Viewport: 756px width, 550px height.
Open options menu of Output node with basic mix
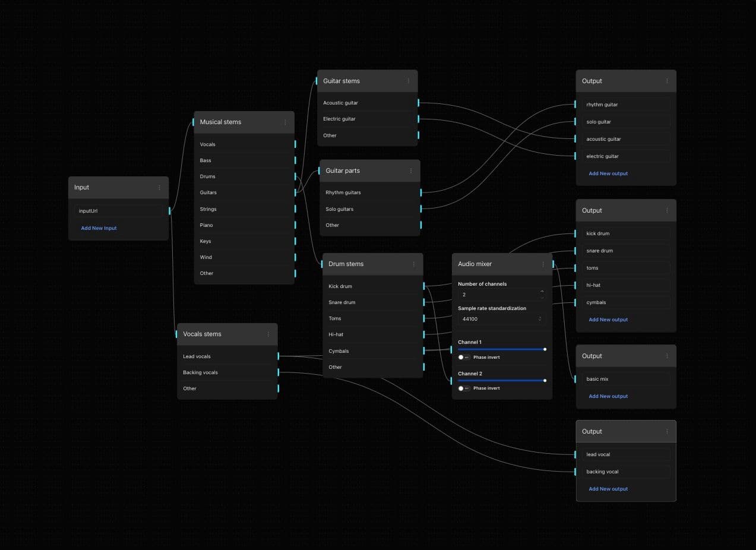point(667,356)
